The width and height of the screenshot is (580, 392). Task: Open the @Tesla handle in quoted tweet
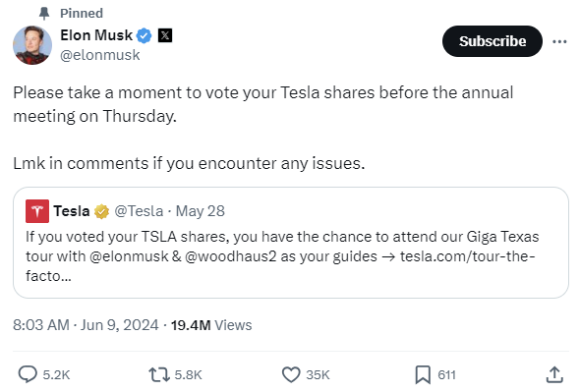click(x=139, y=211)
